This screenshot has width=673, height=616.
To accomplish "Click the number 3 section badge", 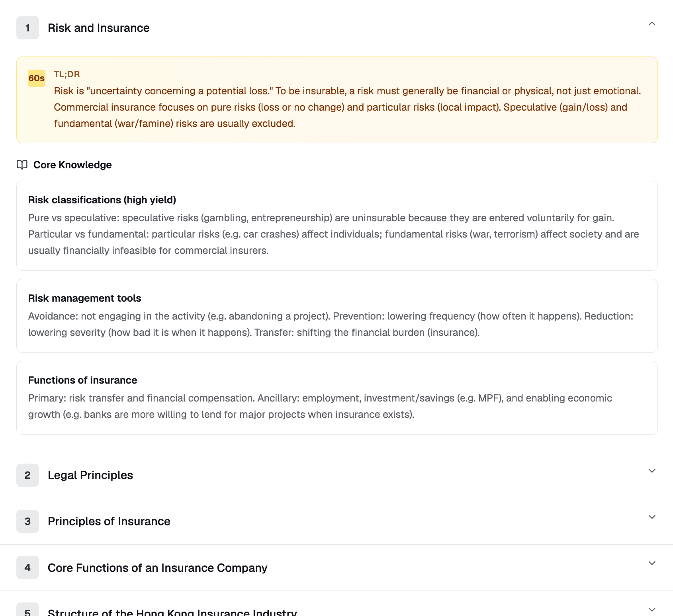I will (27, 521).
